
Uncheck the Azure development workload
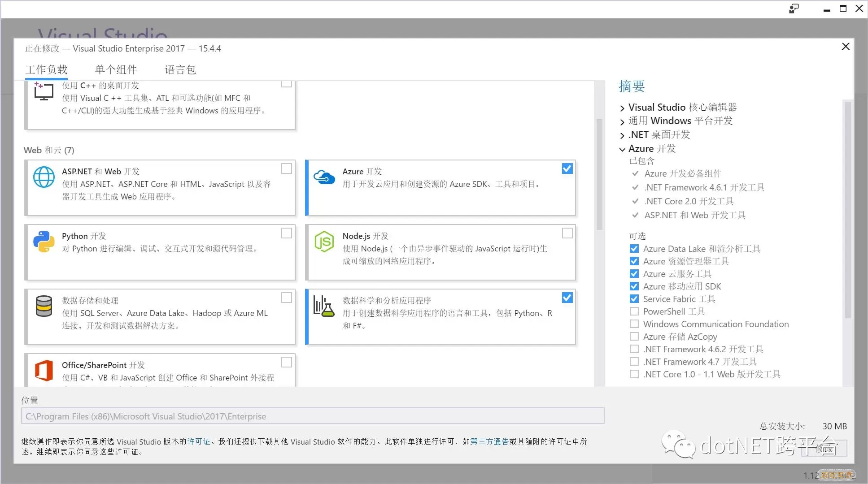pos(567,169)
